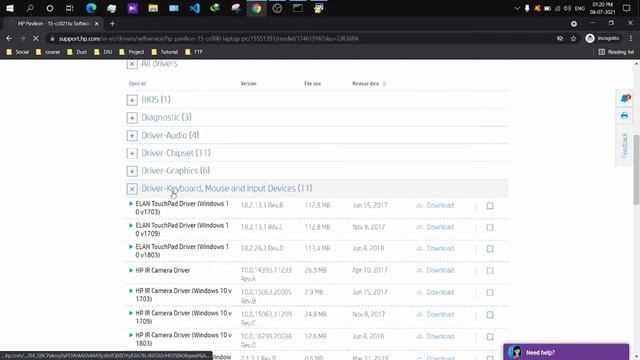Show hidden system tray icons
Screen dimensions: 640x360
pyautogui.click(x=517, y=8)
